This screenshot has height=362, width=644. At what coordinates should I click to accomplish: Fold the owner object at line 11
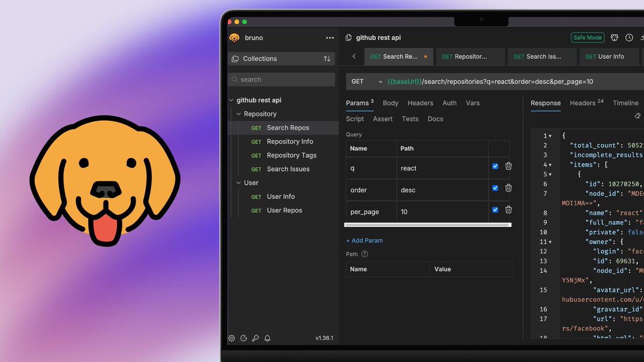coord(550,242)
